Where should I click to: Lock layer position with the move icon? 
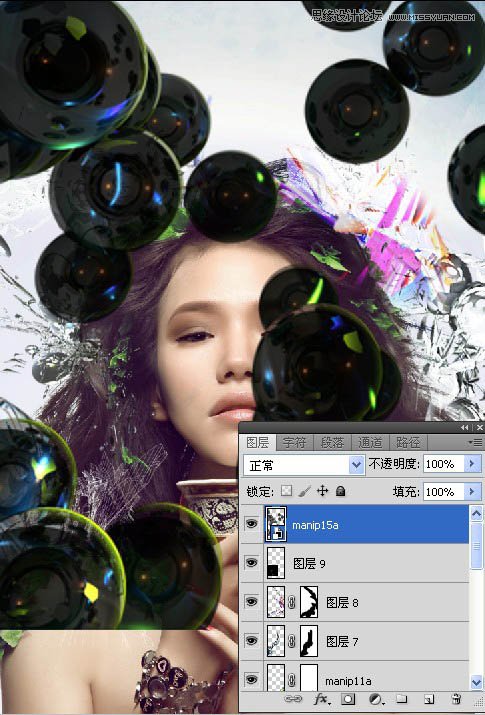322,491
